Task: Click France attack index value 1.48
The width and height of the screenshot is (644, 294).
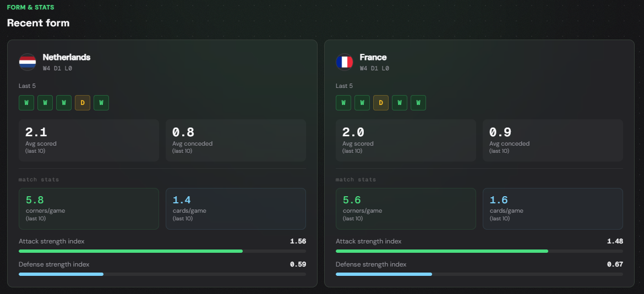Action: pyautogui.click(x=615, y=241)
